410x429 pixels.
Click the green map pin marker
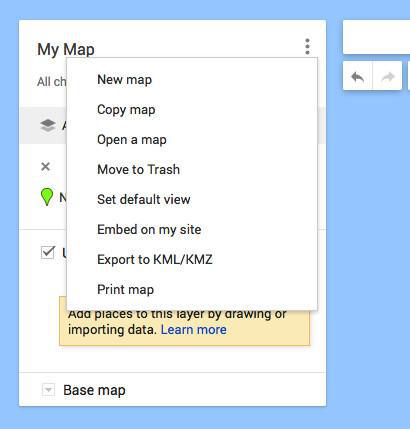pyautogui.click(x=47, y=197)
